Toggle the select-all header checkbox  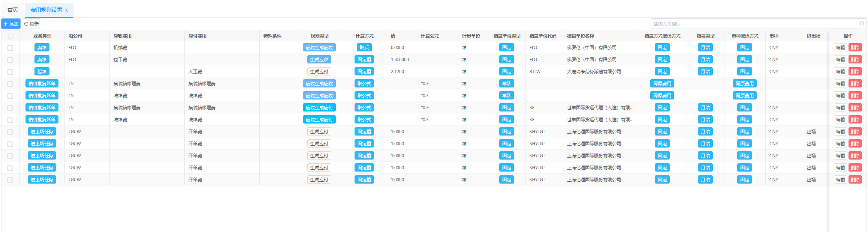[x=10, y=36]
